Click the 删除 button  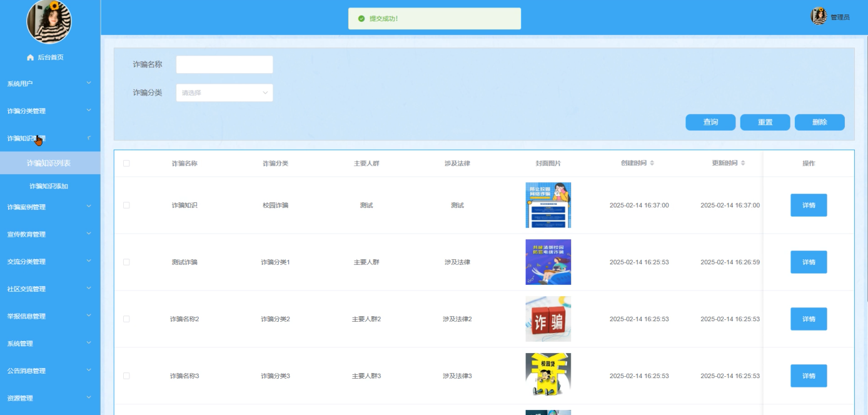[x=819, y=122]
